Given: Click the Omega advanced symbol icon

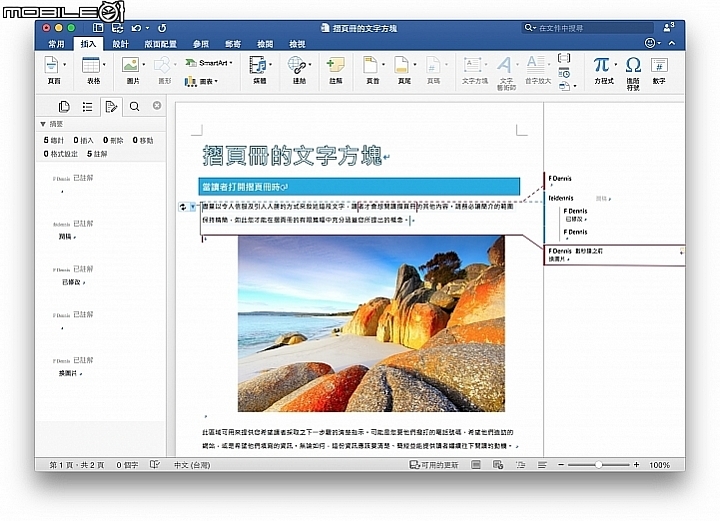Looking at the screenshot, I should click(633, 65).
